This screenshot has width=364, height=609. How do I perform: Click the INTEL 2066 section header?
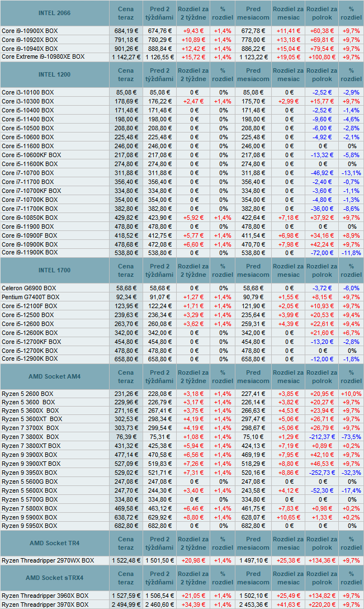54,13
